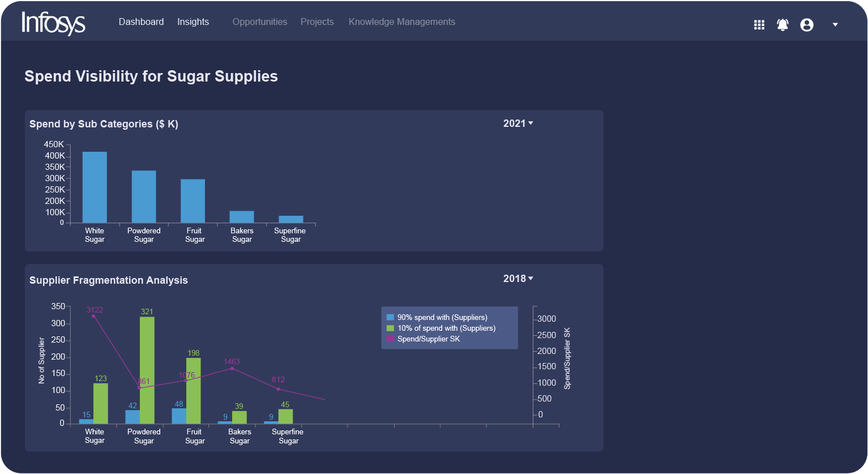Click the Infosys logo
The width and height of the screenshot is (868, 474).
click(x=53, y=23)
